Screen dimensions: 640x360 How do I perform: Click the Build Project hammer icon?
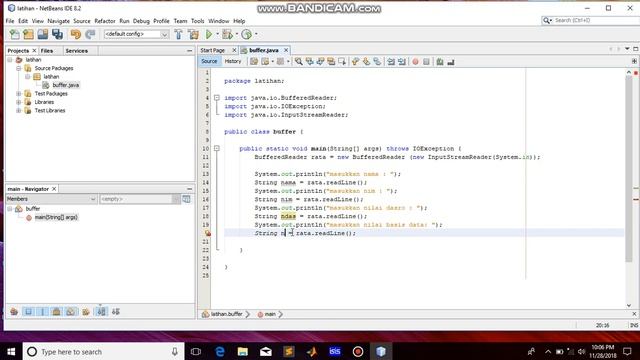coord(178,34)
